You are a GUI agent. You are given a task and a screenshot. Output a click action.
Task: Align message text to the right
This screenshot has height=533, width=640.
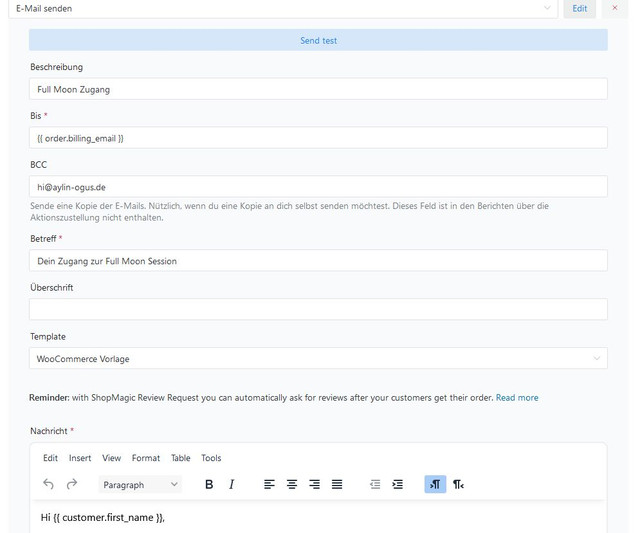point(314,484)
